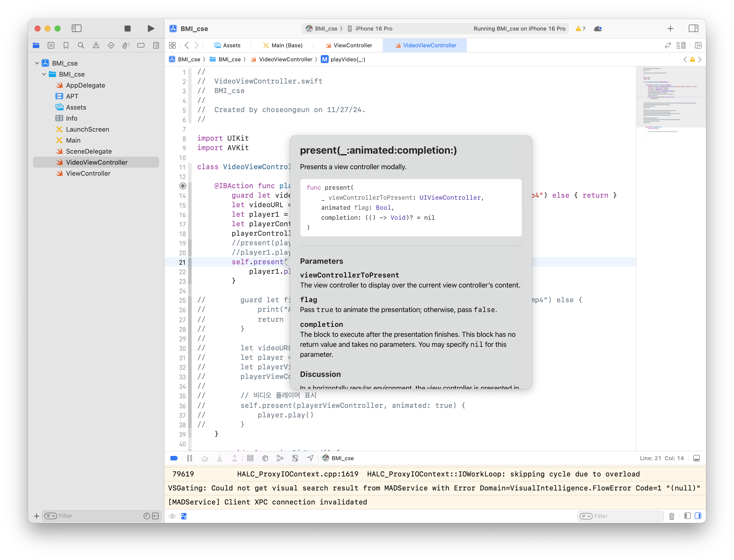
Task: Click the 7 warnings indicator
Action: coord(580,29)
